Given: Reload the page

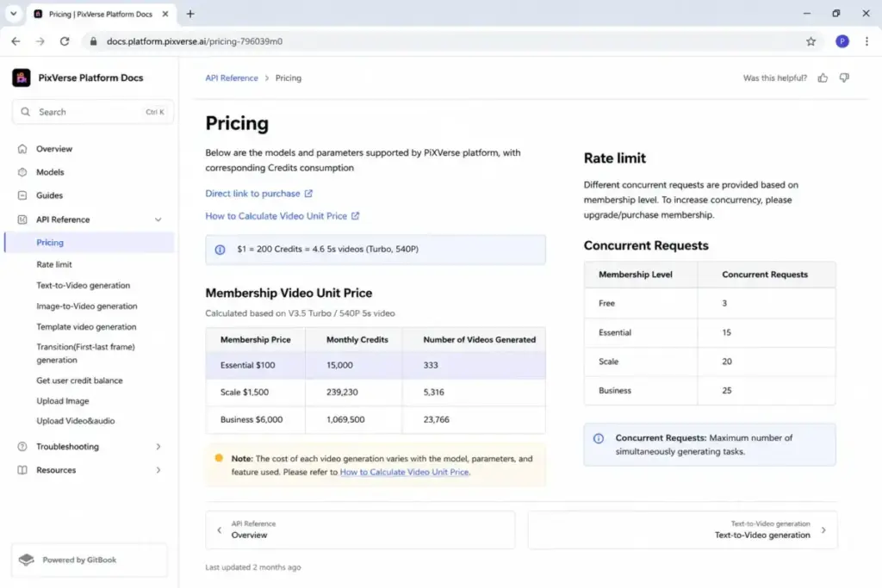Looking at the screenshot, I should tap(65, 41).
